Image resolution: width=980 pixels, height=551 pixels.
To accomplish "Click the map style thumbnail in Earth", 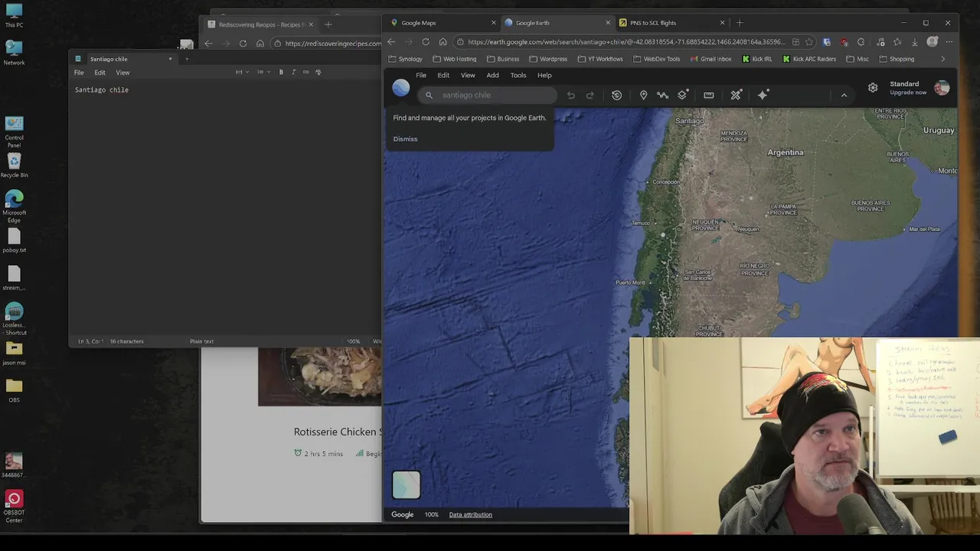I will point(407,484).
